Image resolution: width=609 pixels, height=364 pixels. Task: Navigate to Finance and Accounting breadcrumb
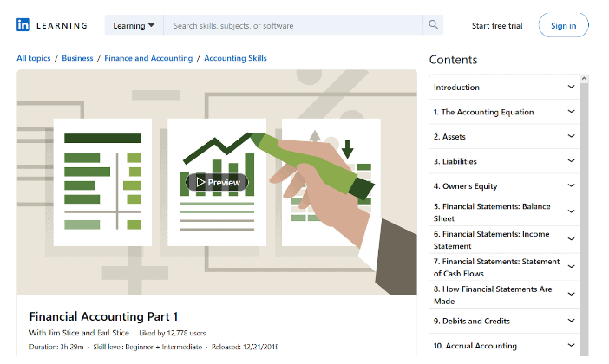click(x=148, y=58)
